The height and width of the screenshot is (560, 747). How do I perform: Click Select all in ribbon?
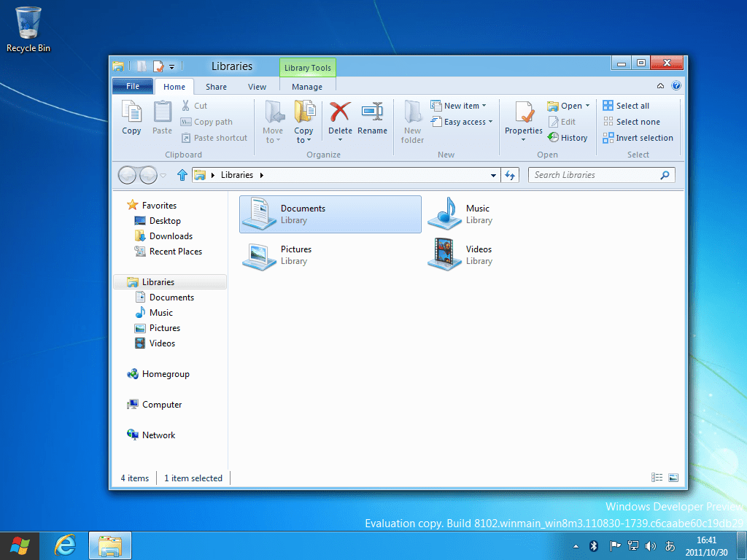click(x=626, y=106)
